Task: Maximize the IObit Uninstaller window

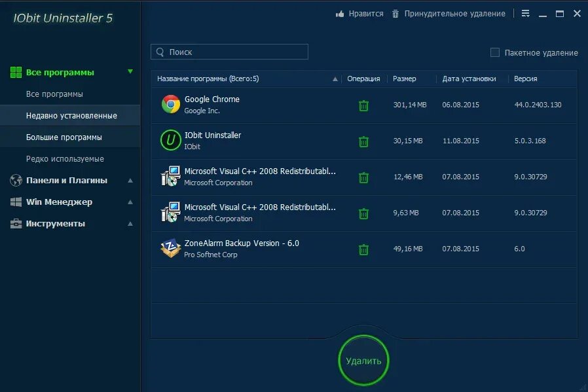Action: [559, 14]
